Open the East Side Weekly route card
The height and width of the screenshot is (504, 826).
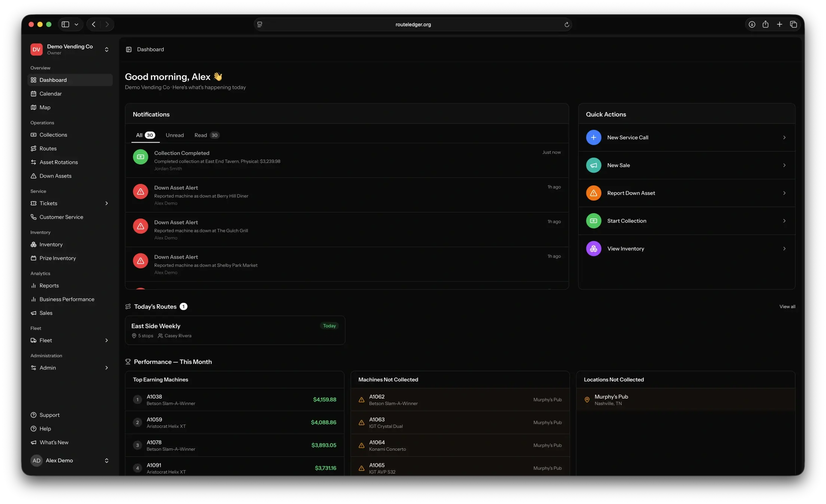[x=235, y=330]
